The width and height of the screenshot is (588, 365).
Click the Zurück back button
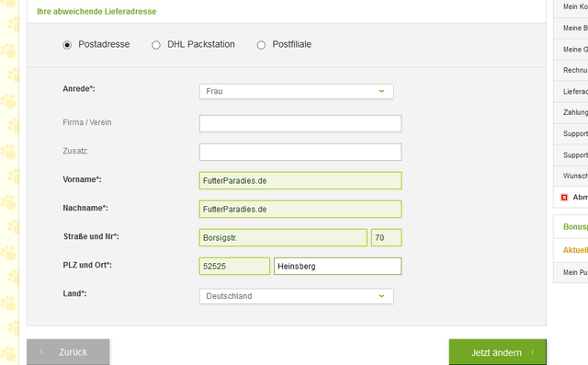[68, 352]
